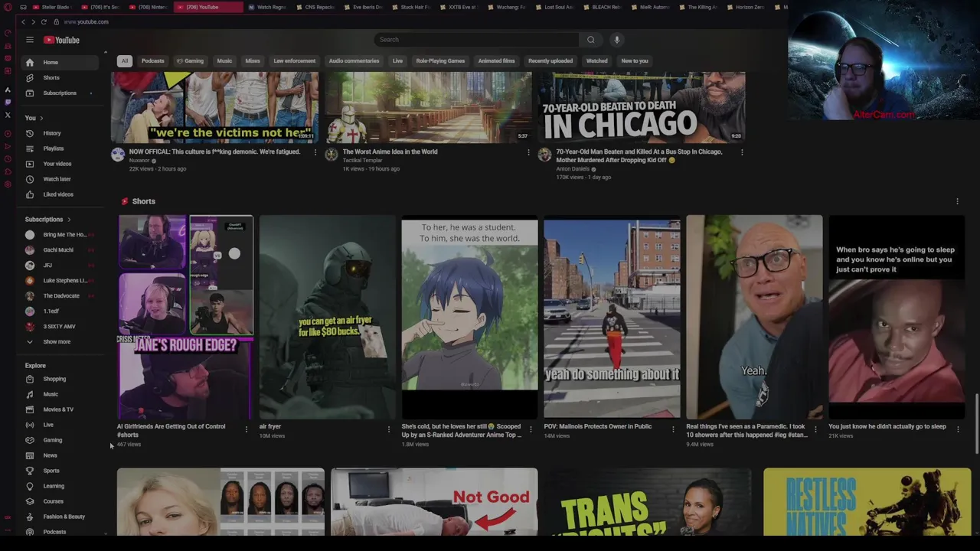
Task: Open Home in the YouTube sidebar
Action: coord(61,62)
